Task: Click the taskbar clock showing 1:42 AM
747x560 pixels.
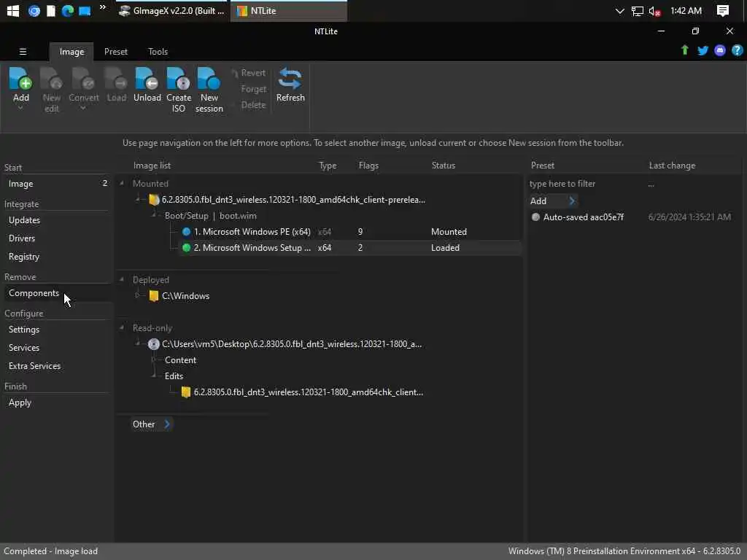Action: [686, 10]
